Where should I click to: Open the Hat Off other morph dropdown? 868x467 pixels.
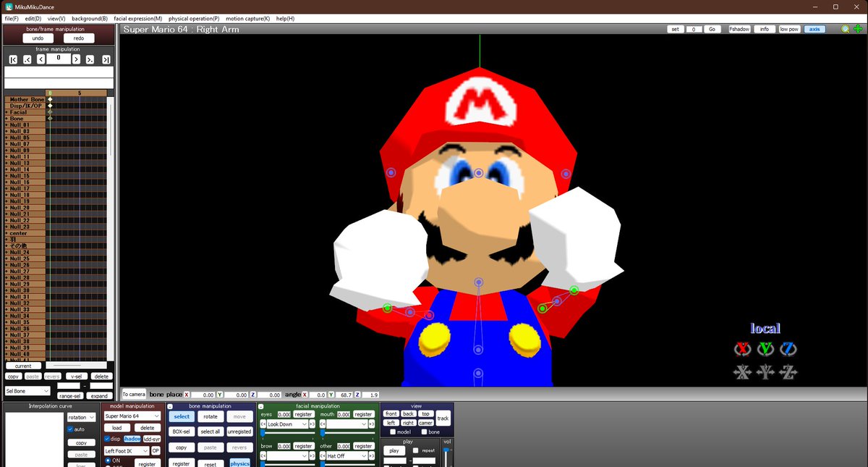(347, 456)
